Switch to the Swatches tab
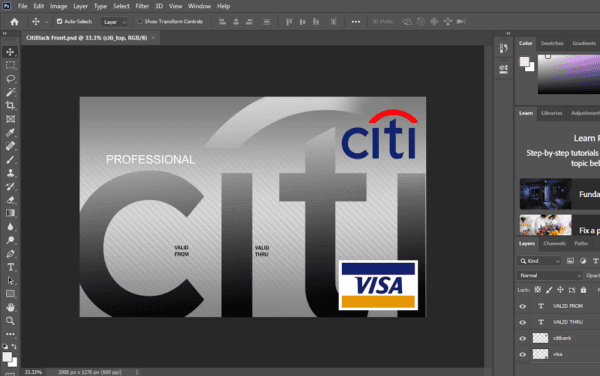The image size is (600, 376). coord(552,43)
